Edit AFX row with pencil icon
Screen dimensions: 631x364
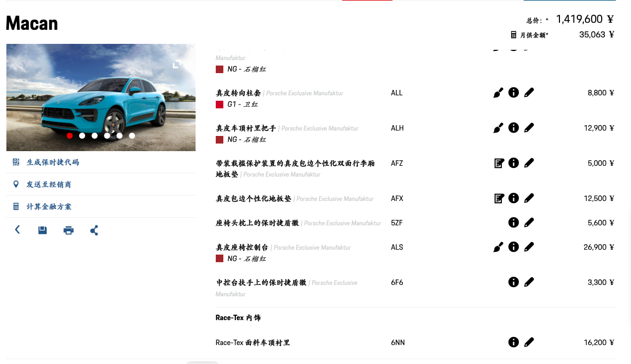[x=529, y=198]
